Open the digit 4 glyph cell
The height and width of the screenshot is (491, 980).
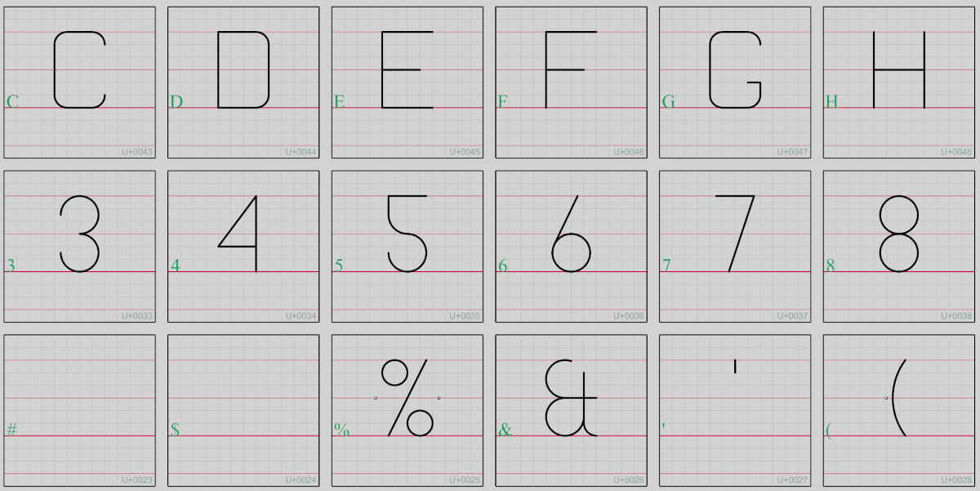pos(243,247)
